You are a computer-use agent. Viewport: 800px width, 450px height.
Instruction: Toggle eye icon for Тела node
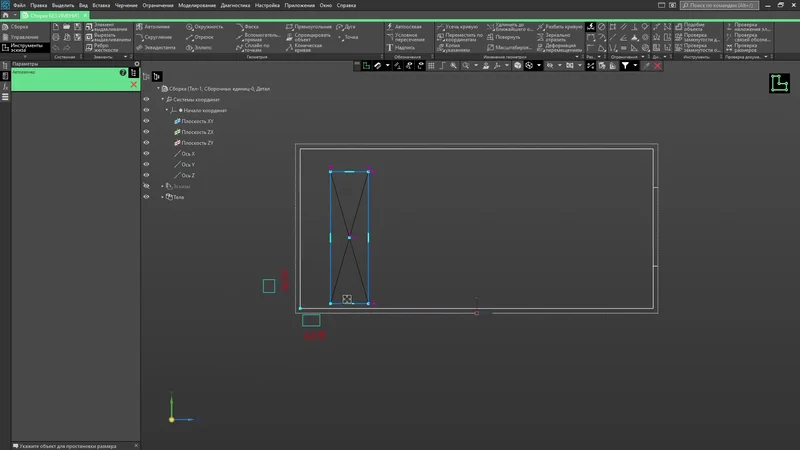tap(146, 197)
